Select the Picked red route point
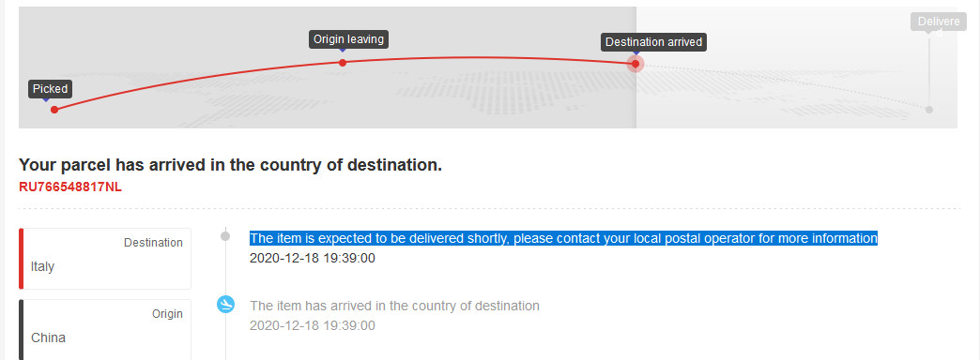 point(54,110)
